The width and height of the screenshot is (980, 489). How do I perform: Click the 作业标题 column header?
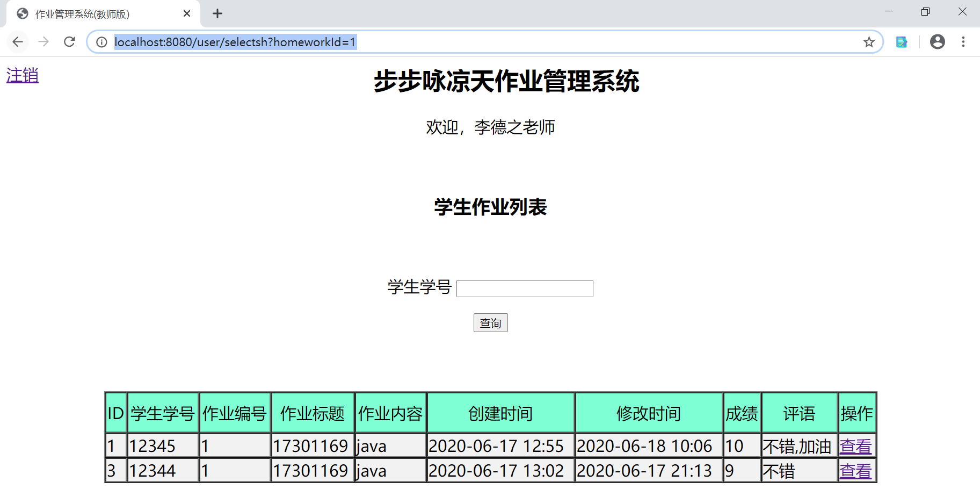[x=313, y=413]
